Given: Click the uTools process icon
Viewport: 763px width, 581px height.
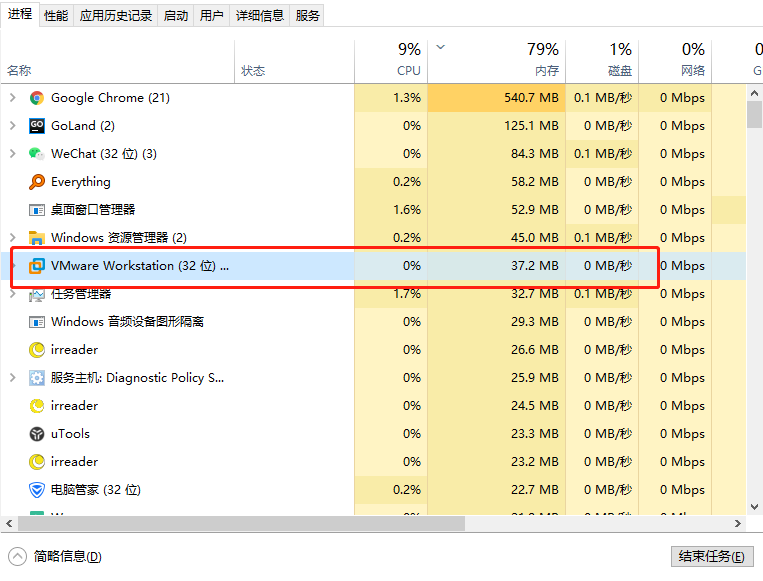Looking at the screenshot, I should pyautogui.click(x=36, y=434).
